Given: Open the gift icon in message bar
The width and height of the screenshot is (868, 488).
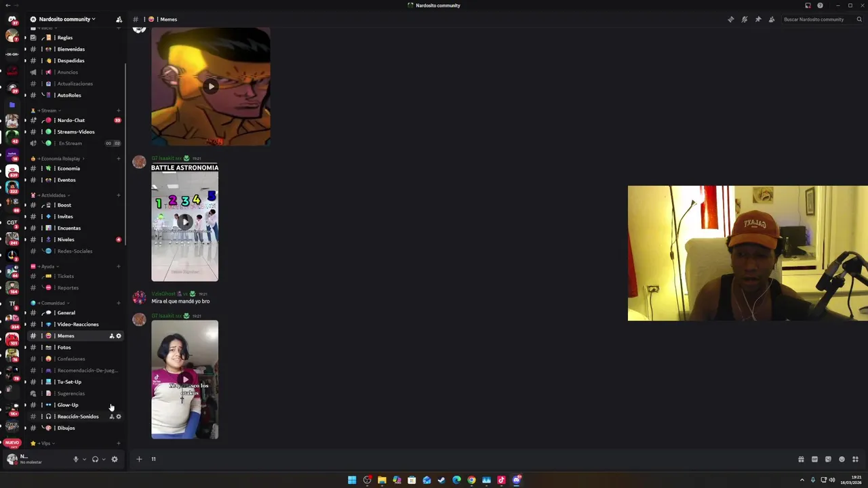Looking at the screenshot, I should pos(801,460).
